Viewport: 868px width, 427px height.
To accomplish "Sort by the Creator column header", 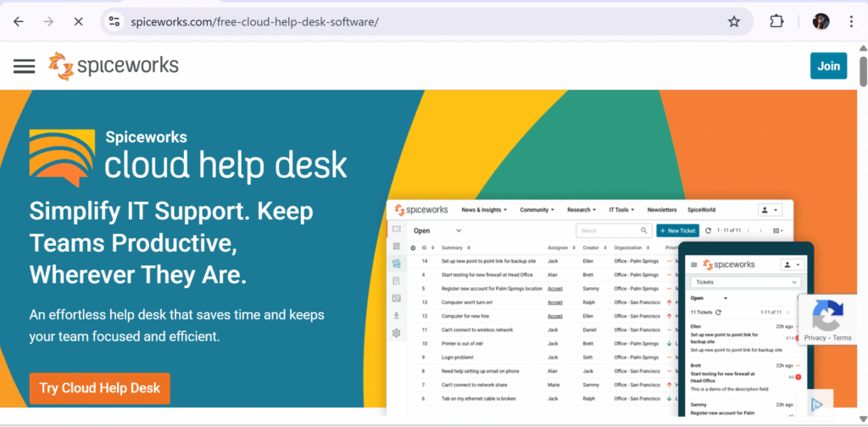I will (x=595, y=247).
